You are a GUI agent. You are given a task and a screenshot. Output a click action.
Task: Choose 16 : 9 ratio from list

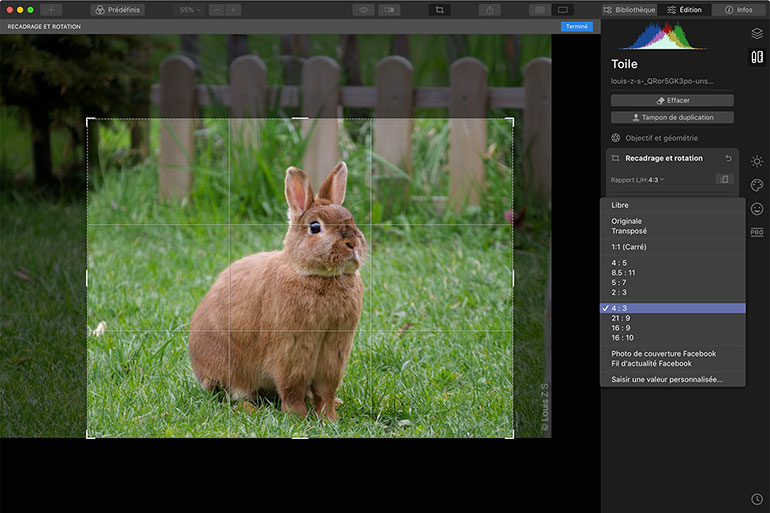pyautogui.click(x=621, y=328)
